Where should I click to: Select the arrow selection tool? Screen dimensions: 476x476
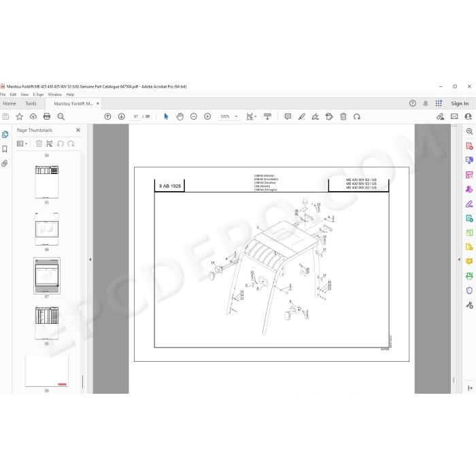pyautogui.click(x=166, y=116)
